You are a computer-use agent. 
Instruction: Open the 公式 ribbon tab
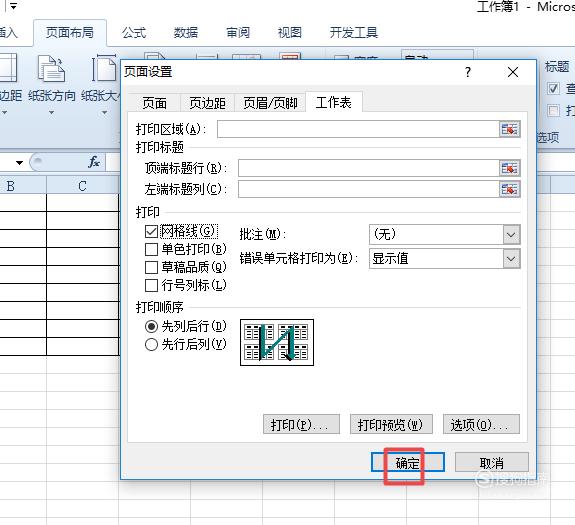pyautogui.click(x=134, y=33)
